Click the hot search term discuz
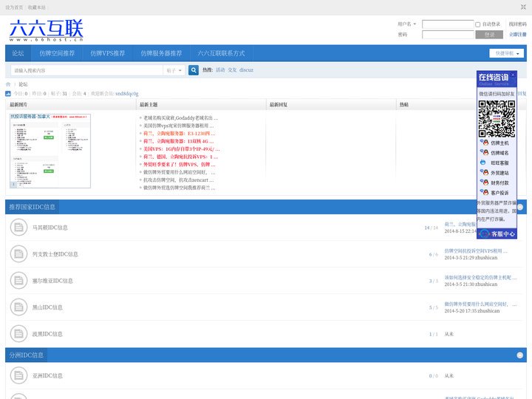Screen dimensions: 532x399 point(246,70)
